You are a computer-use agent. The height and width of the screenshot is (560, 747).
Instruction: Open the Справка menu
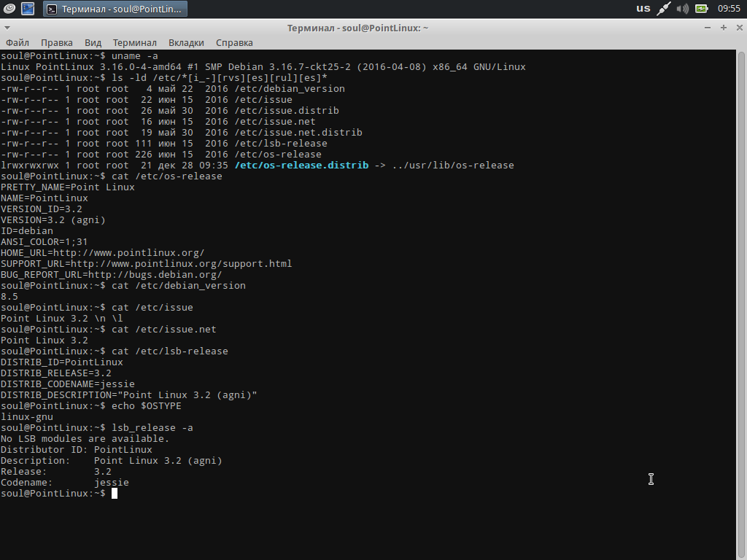[x=234, y=42]
